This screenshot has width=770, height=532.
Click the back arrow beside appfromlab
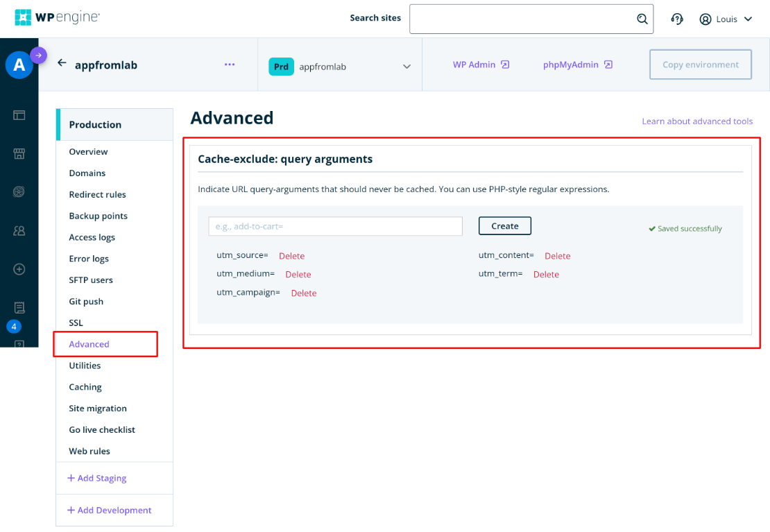point(62,63)
